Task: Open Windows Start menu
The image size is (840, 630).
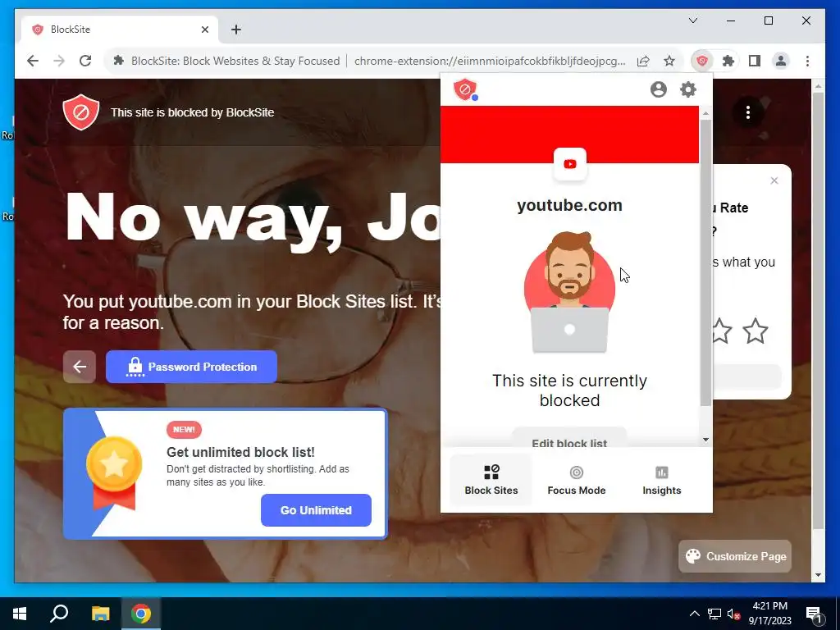Action: [20, 614]
